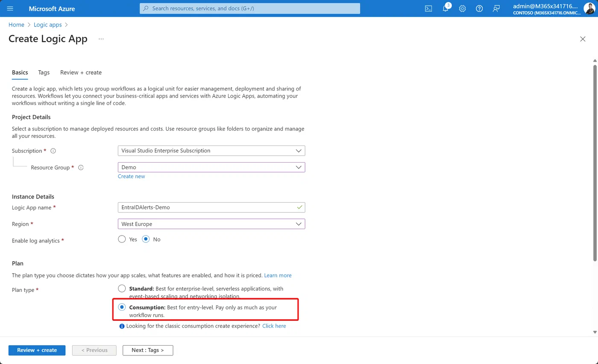598x364 pixels.
Task: Click the Create new resource group link
Action: click(x=132, y=176)
